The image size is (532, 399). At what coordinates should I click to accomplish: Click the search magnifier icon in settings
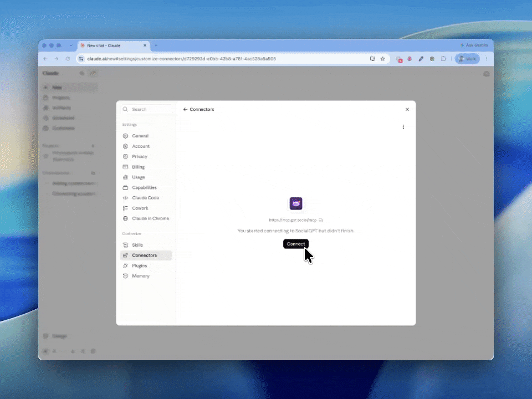pyautogui.click(x=125, y=109)
